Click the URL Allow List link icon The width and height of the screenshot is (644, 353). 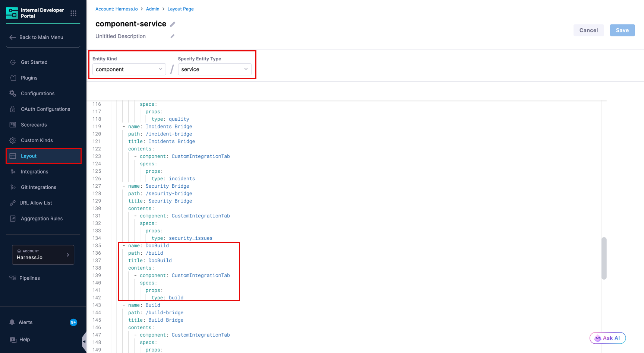[13, 203]
